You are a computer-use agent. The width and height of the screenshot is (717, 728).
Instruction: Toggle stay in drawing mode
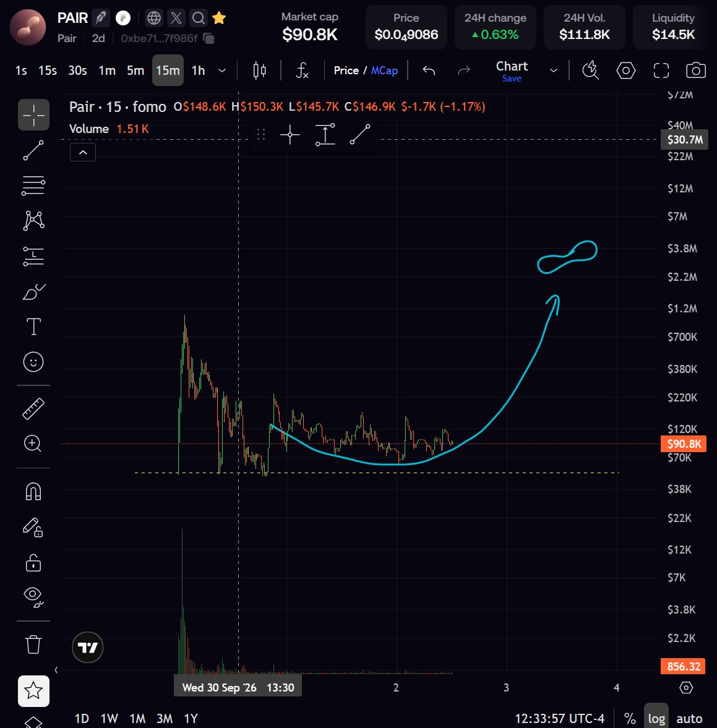(33, 527)
